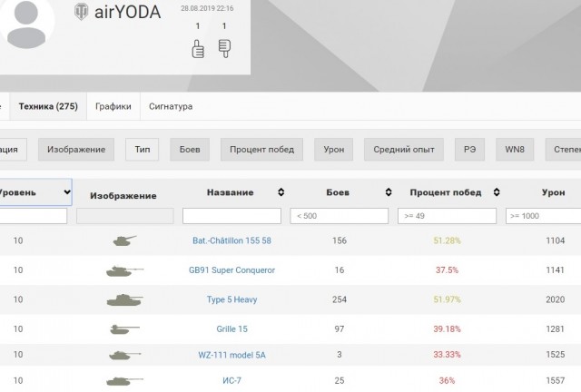Screen dimensions: 581x392
Task: Click the Type 5 Heavy tank image
Action: pos(124,299)
